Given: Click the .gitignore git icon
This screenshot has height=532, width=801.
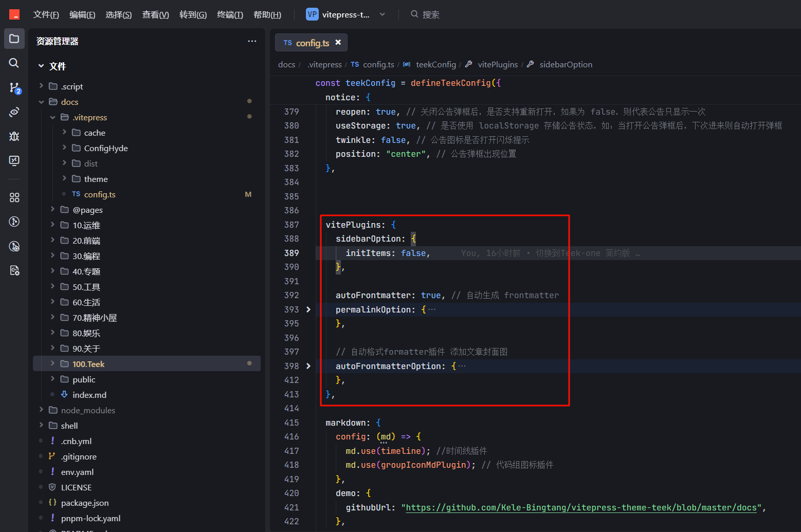Looking at the screenshot, I should click(52, 456).
